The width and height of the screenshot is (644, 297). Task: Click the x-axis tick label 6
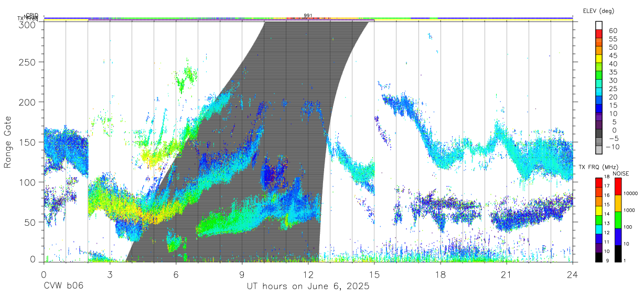tap(176, 274)
